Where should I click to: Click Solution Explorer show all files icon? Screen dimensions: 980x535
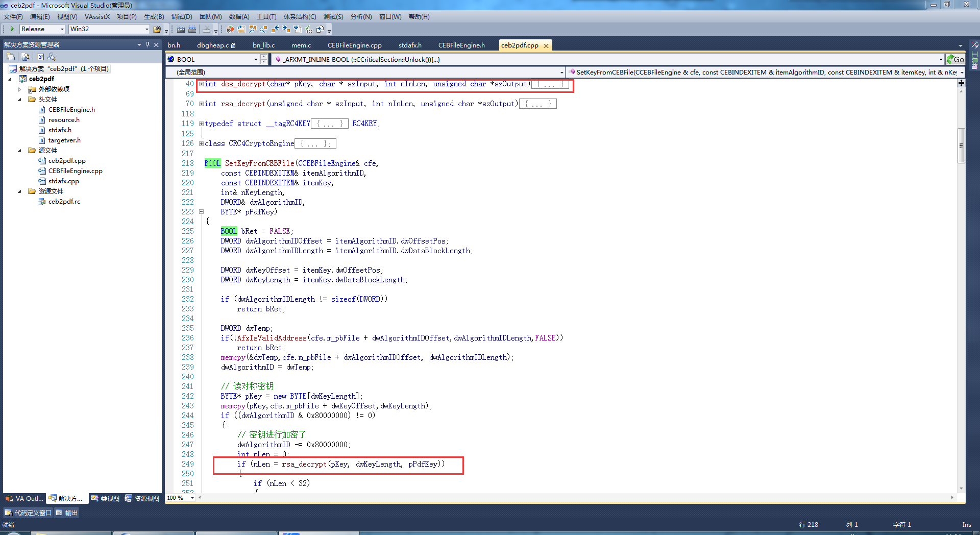pos(25,57)
